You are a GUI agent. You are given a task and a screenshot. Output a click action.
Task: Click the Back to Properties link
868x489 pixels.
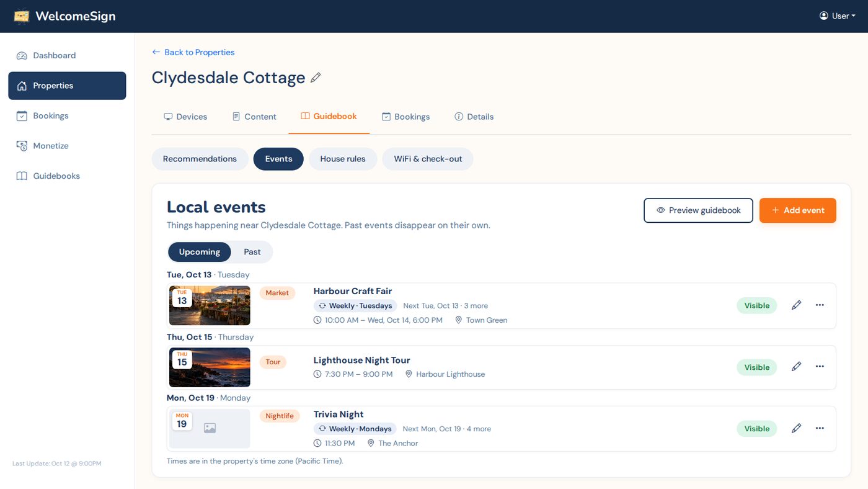(x=193, y=52)
